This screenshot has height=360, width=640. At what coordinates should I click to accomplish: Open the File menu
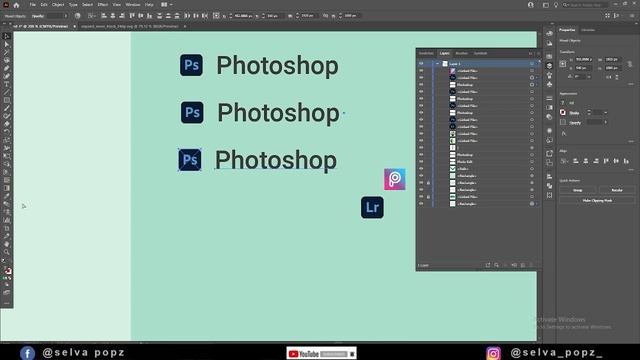32,4
